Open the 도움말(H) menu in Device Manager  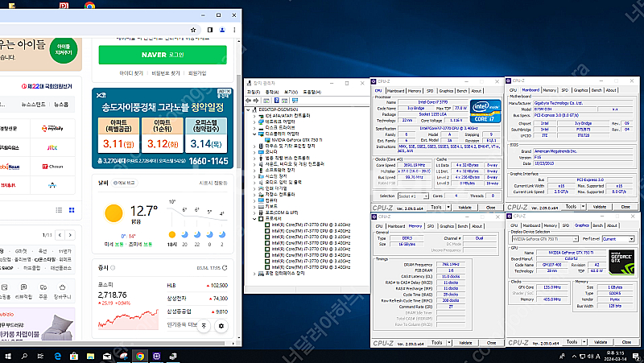click(x=312, y=92)
